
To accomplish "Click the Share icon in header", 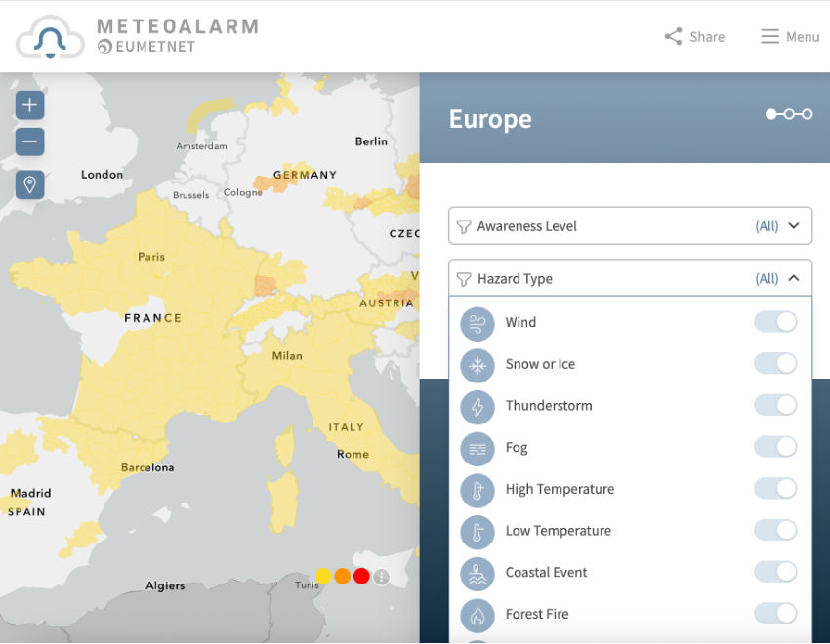I will (x=674, y=36).
